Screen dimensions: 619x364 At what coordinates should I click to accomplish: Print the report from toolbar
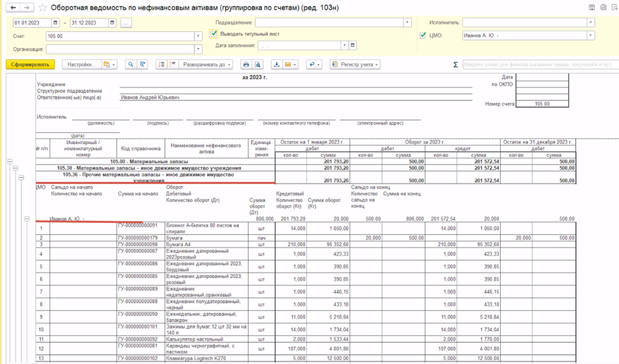click(246, 64)
